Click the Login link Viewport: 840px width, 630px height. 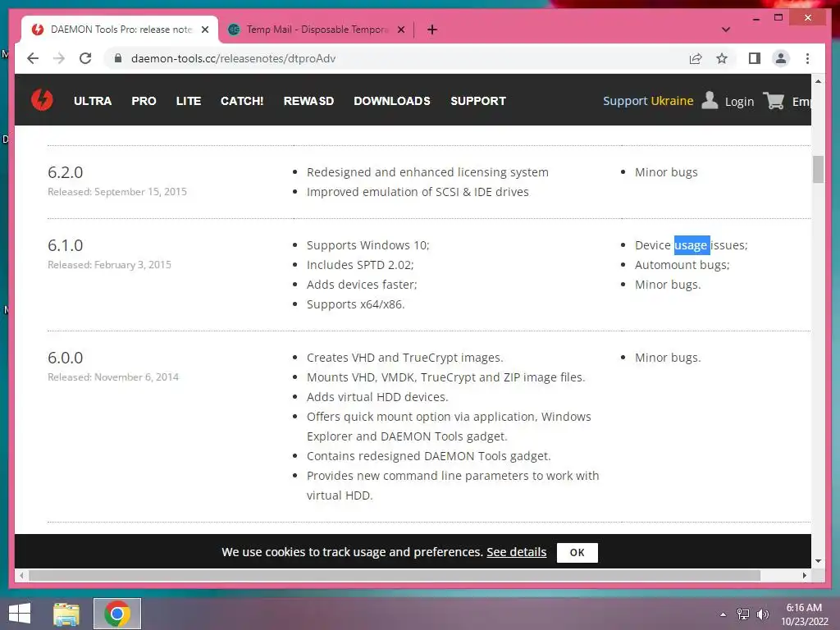[739, 101]
